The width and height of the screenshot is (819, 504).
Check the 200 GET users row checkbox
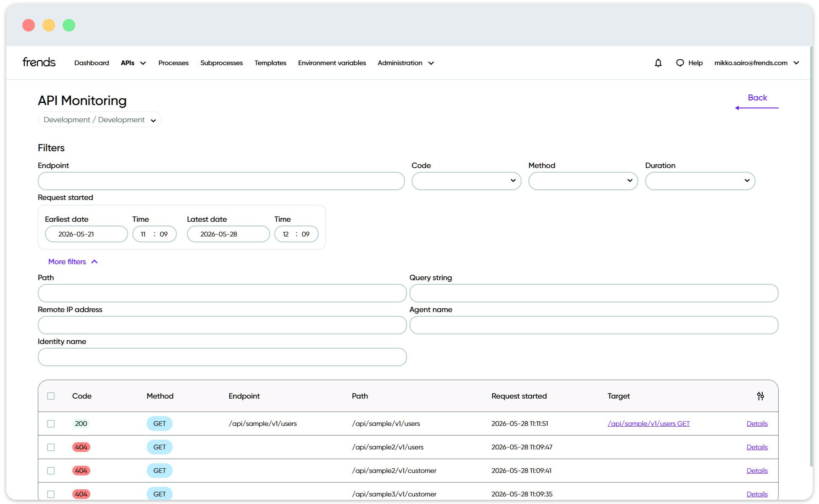pyautogui.click(x=51, y=424)
